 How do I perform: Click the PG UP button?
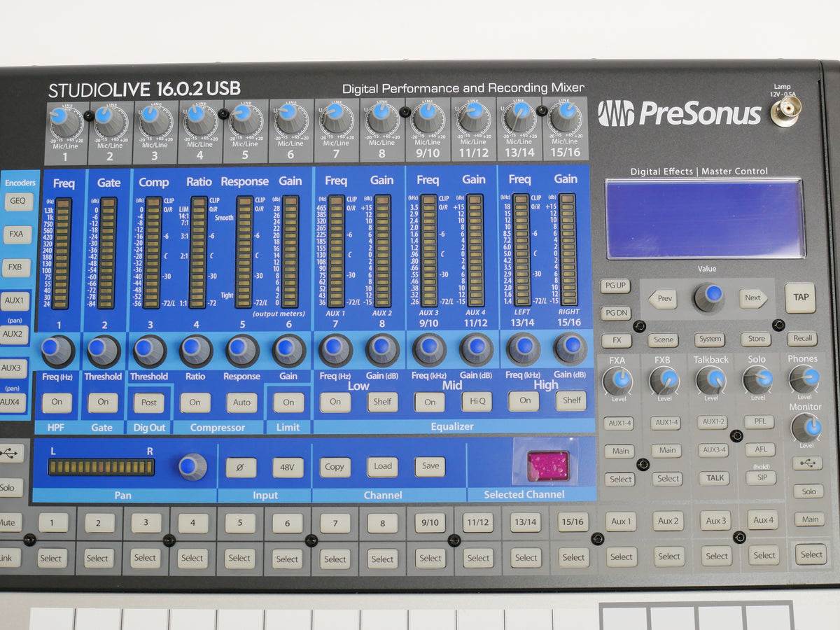point(615,286)
